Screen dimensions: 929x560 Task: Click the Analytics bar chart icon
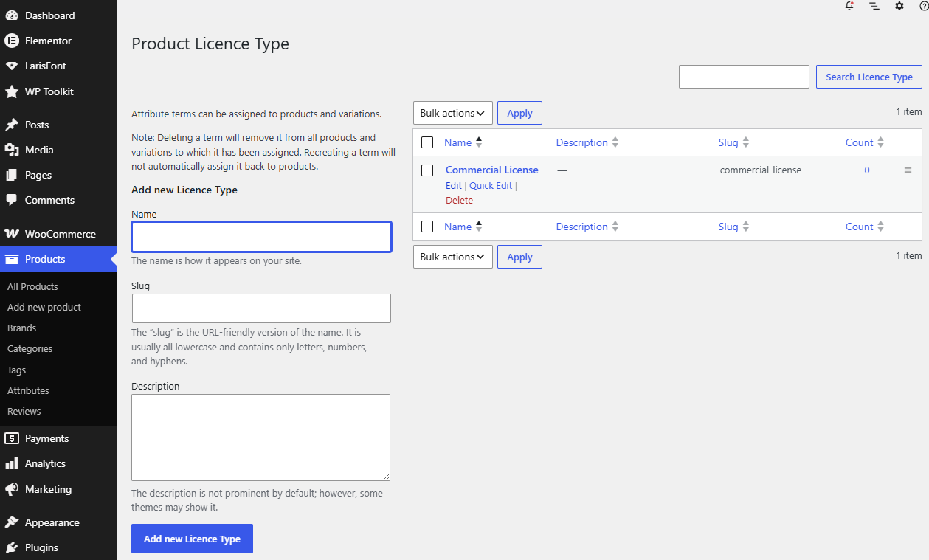12,463
